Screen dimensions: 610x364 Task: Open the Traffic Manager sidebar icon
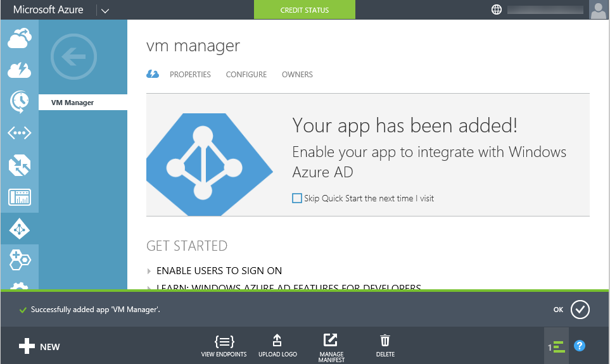point(20,165)
